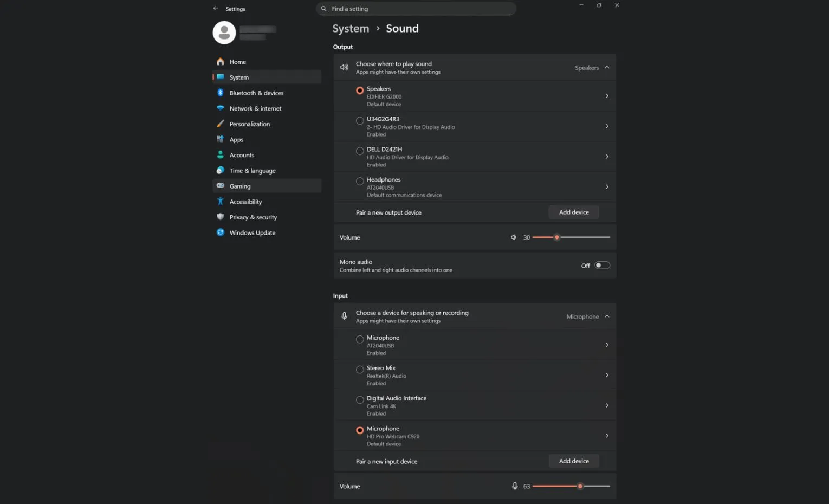The width and height of the screenshot is (829, 504).
Task: Click the output volume slider handle
Action: [556, 237]
